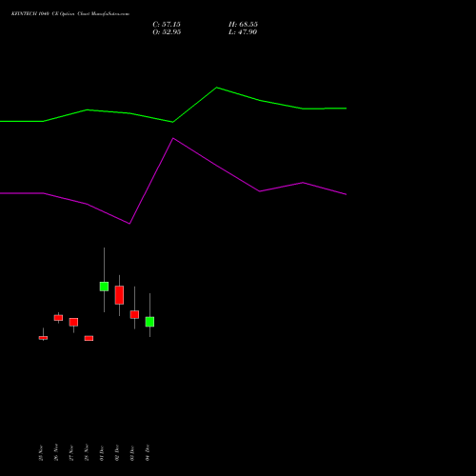Click the 03 Dec date label
This screenshot has width=476, height=476.
click(x=132, y=453)
